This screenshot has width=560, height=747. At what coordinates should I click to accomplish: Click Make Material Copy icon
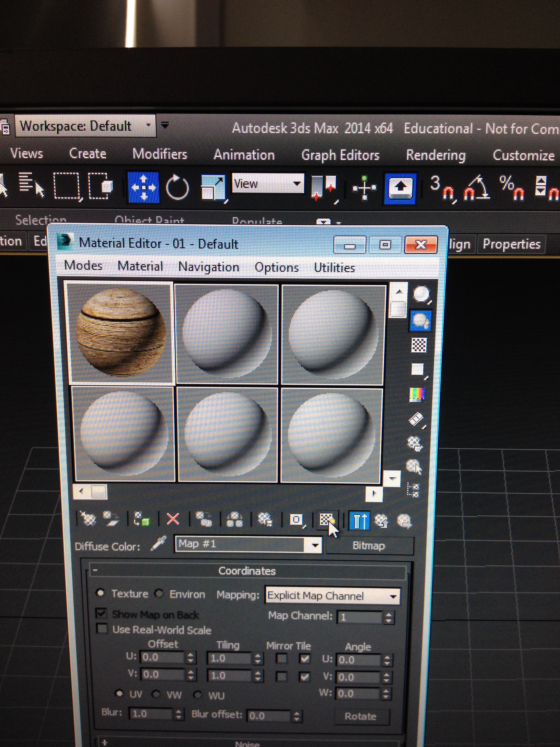204,520
